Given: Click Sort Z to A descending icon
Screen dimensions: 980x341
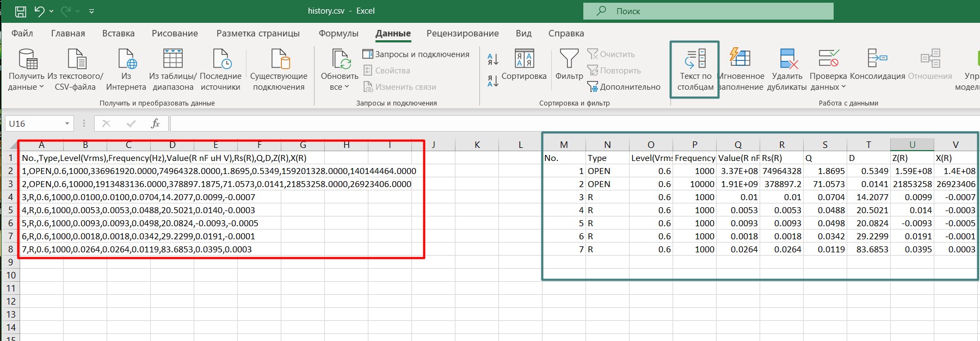Looking at the screenshot, I should pos(493,82).
